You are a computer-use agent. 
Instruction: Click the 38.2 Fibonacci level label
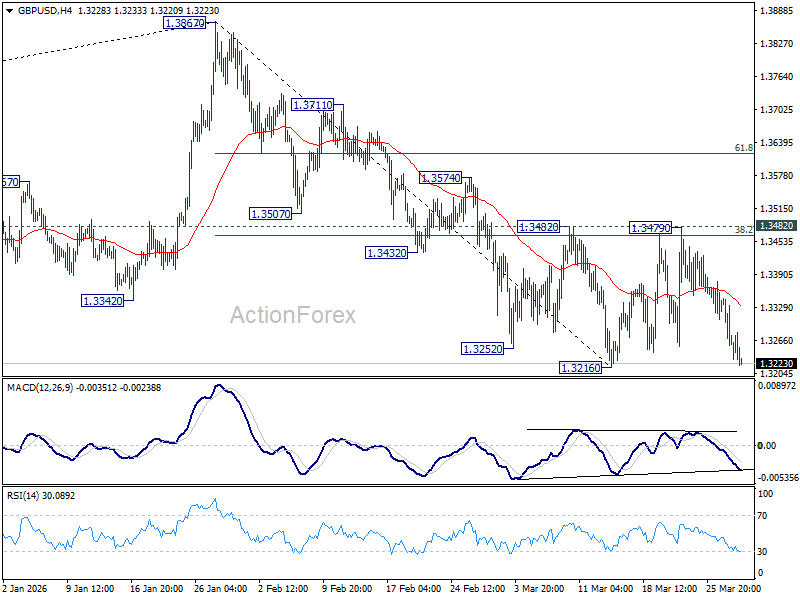pos(743,230)
